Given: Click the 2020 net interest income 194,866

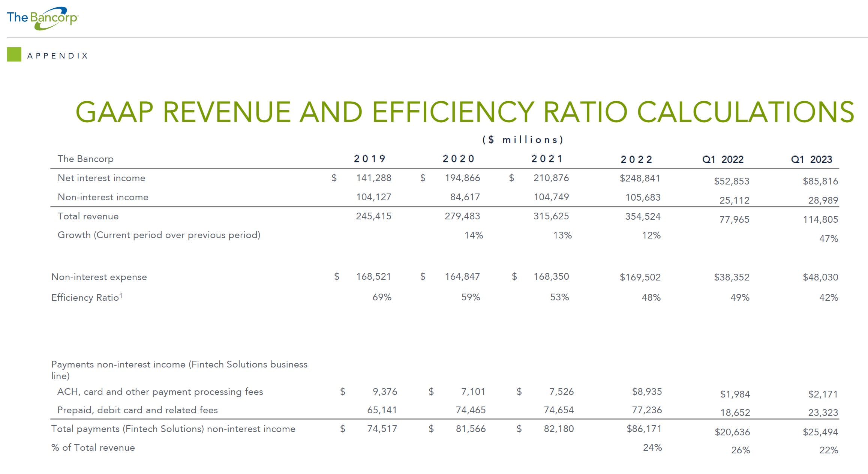Looking at the screenshot, I should [x=462, y=178].
